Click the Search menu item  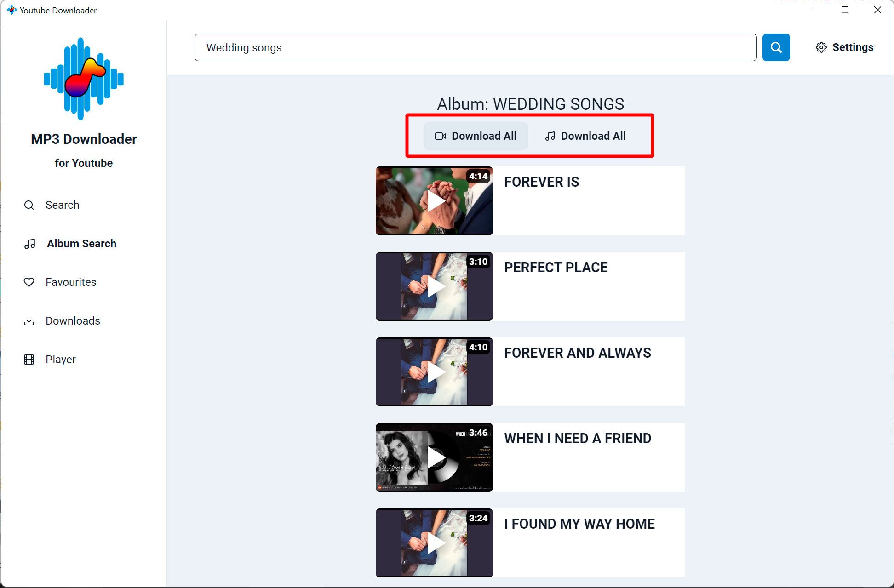click(x=63, y=205)
